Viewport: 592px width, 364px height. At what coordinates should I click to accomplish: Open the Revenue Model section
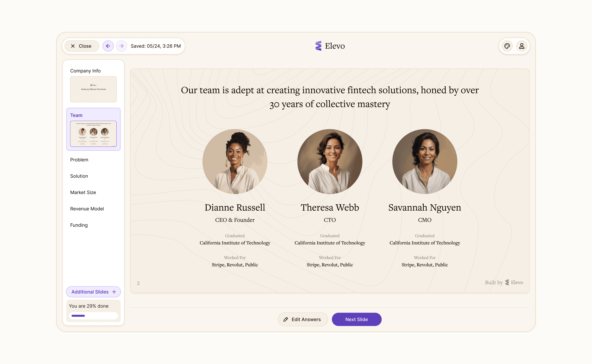(x=87, y=209)
